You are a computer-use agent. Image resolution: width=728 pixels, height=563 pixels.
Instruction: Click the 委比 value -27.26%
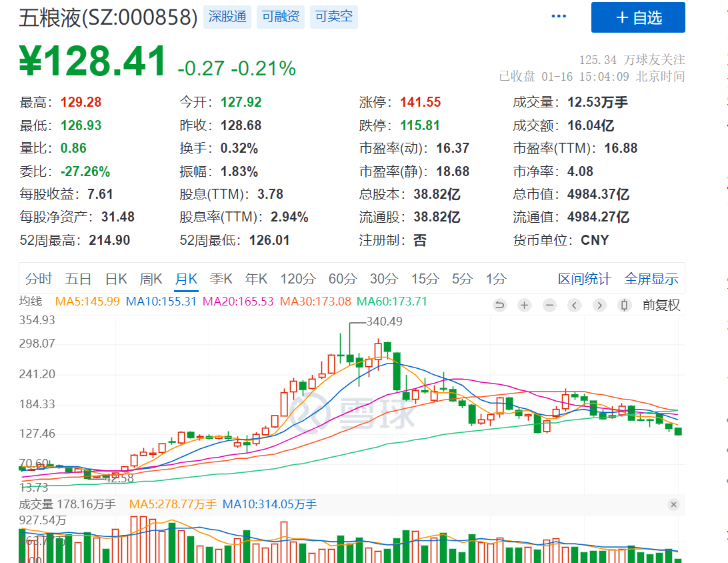click(85, 171)
